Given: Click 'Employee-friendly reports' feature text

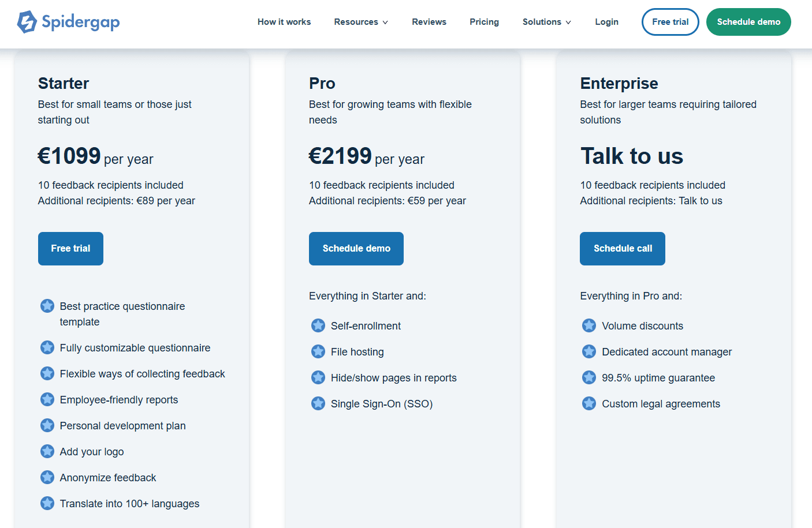Looking at the screenshot, I should [119, 400].
